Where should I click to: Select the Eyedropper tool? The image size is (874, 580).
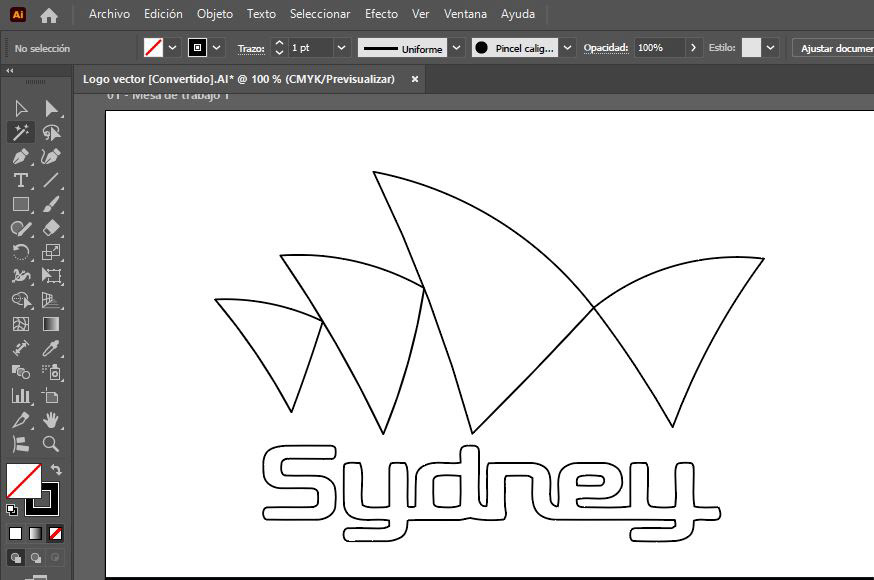51,348
